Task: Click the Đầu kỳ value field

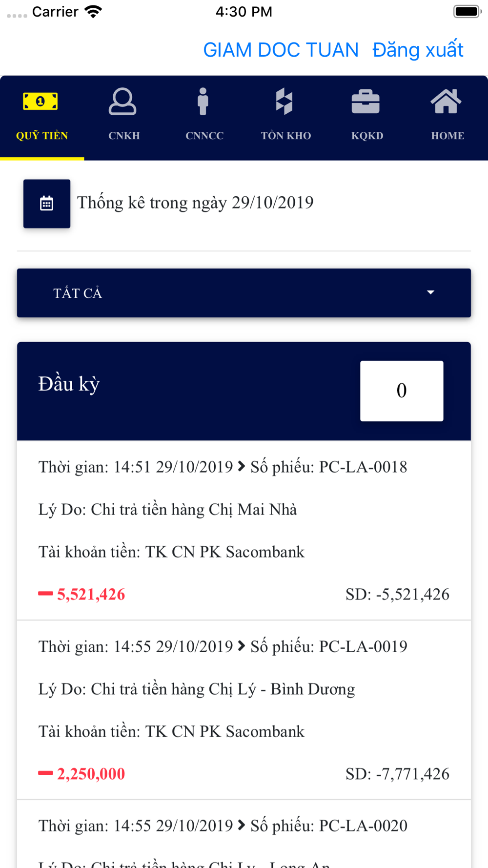Action: pyautogui.click(x=402, y=391)
